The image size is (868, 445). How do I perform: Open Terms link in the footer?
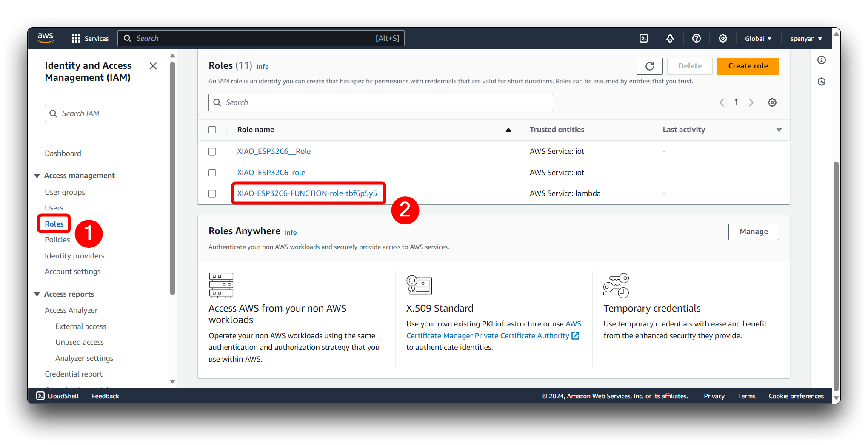746,396
